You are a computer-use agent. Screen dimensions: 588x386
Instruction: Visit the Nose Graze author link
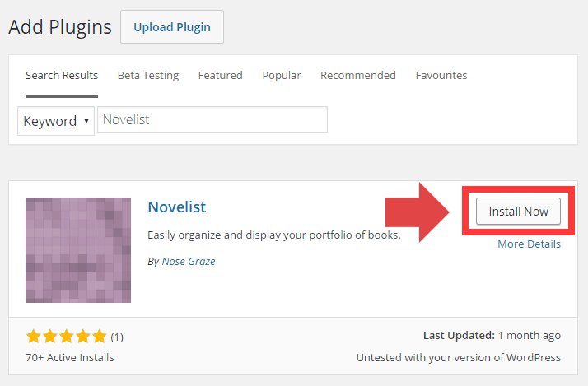[189, 261]
